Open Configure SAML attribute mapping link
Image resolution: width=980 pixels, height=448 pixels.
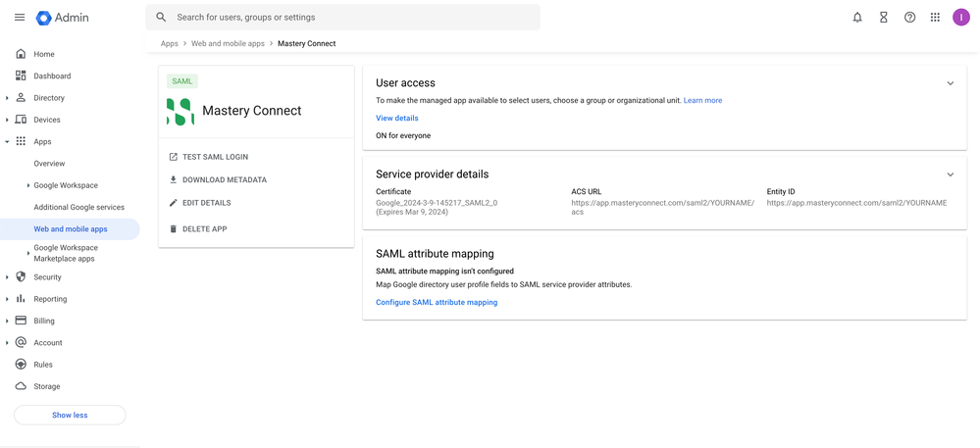click(437, 303)
